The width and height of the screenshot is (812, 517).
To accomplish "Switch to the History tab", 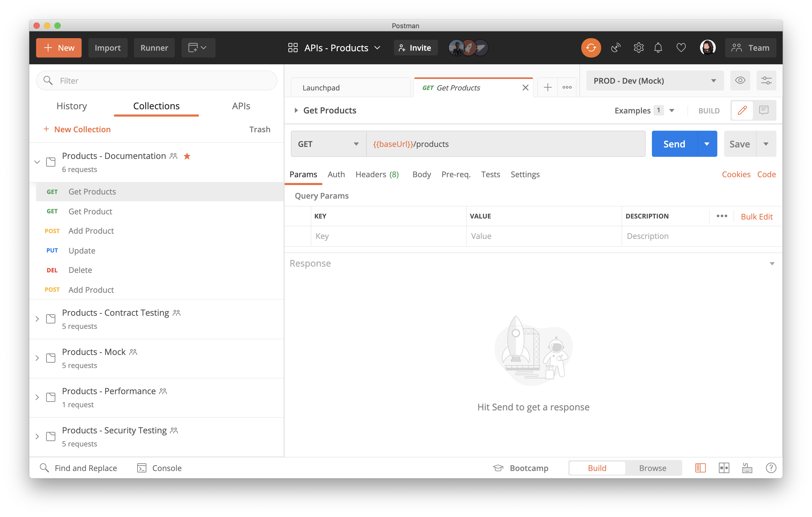I will (71, 106).
